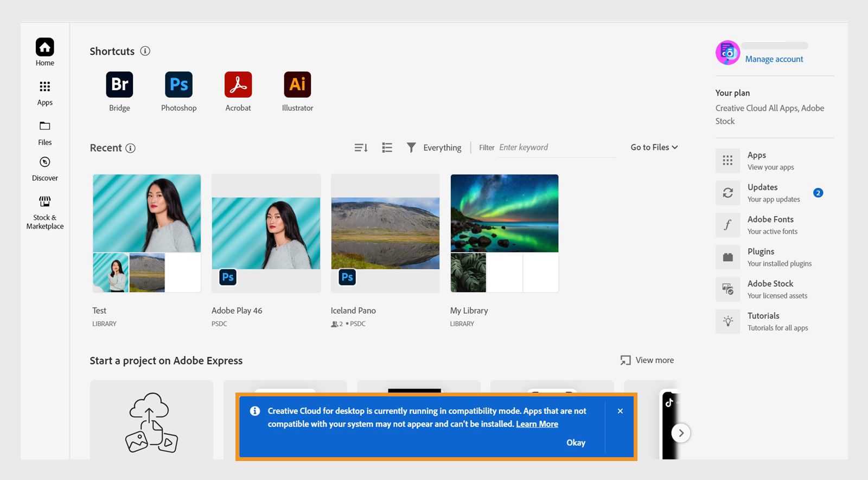Launch the Photoshop shortcut
Image resolution: width=868 pixels, height=480 pixels.
coord(179,85)
